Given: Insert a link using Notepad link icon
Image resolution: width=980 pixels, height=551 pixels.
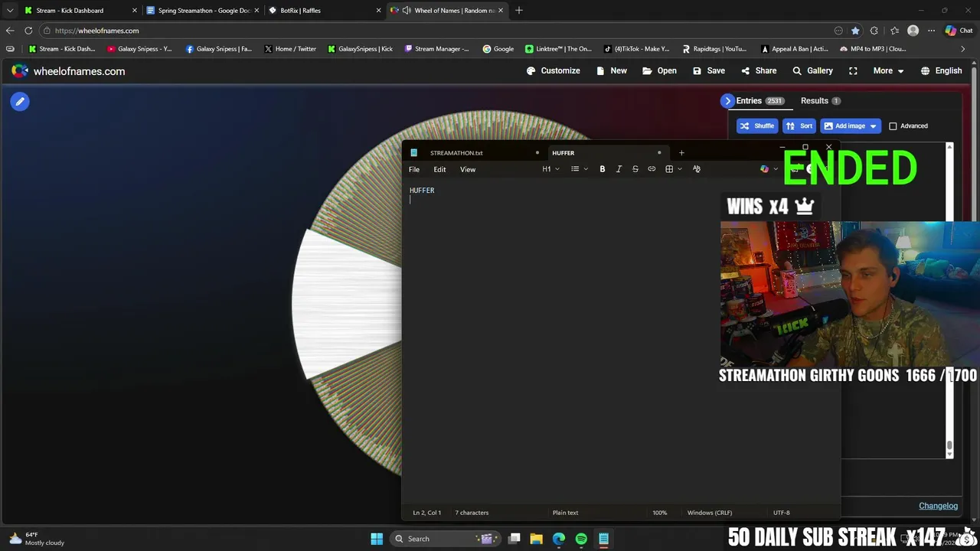Looking at the screenshot, I should [x=652, y=169].
